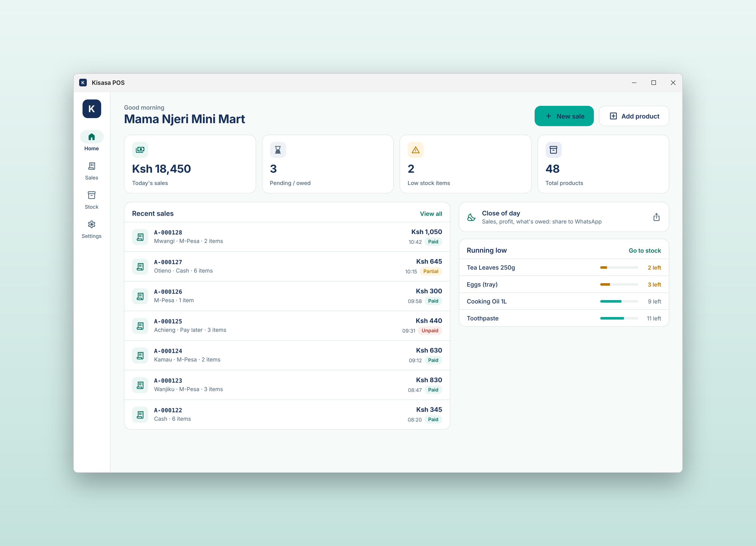Viewport: 756px width, 546px height.
Task: Click the Ksh 18,450 Today's sales figure
Action: coord(161,169)
